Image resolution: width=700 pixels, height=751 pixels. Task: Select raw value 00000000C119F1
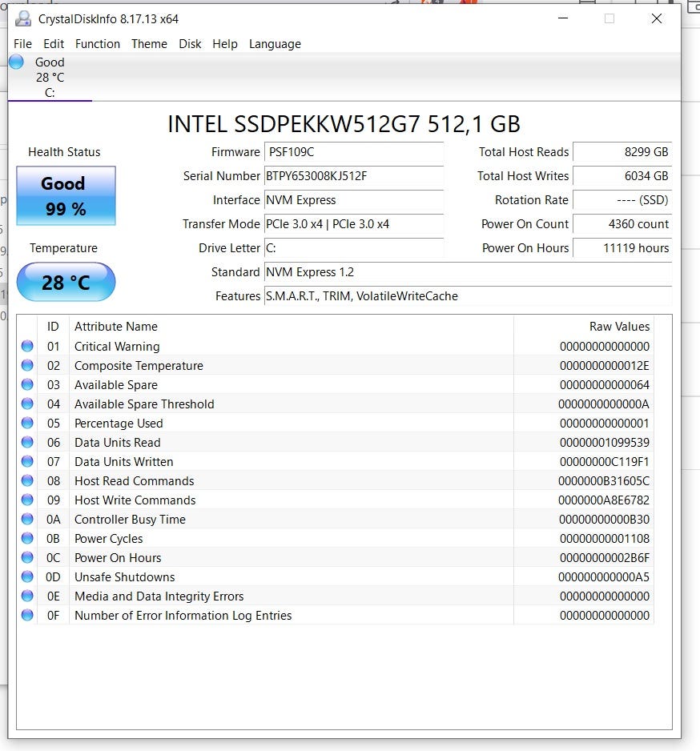(604, 461)
